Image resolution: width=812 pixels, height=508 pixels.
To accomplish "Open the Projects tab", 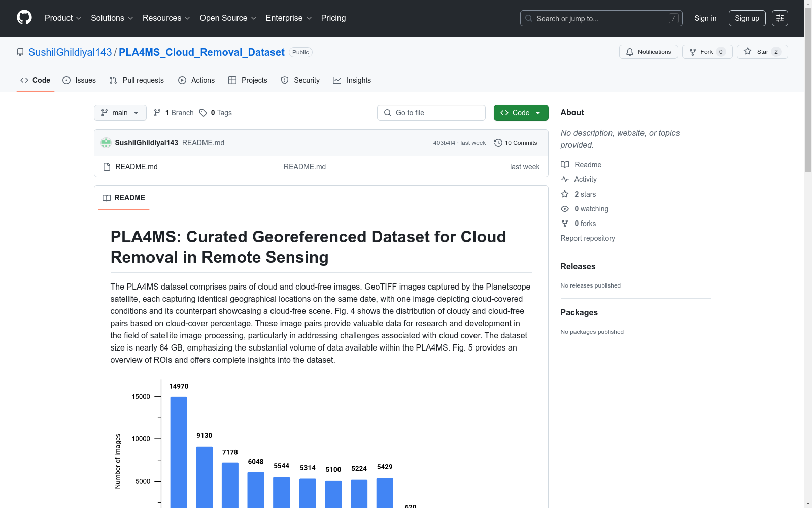I will coord(248,80).
